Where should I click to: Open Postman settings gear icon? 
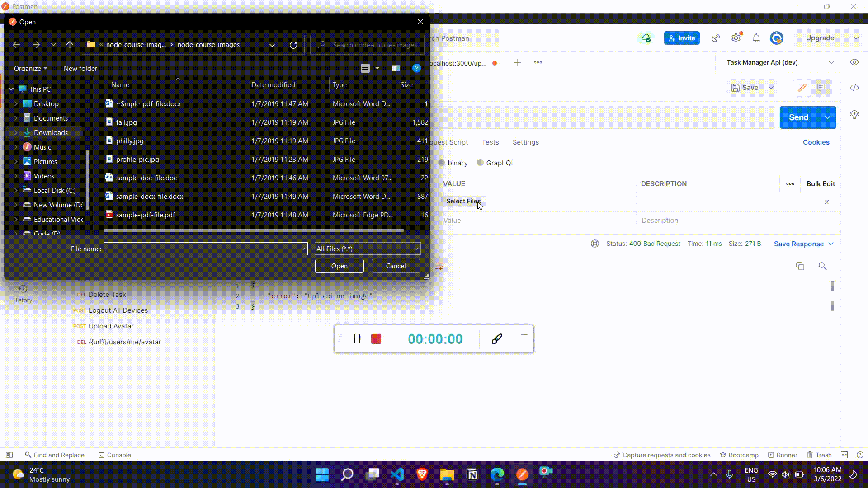736,38
